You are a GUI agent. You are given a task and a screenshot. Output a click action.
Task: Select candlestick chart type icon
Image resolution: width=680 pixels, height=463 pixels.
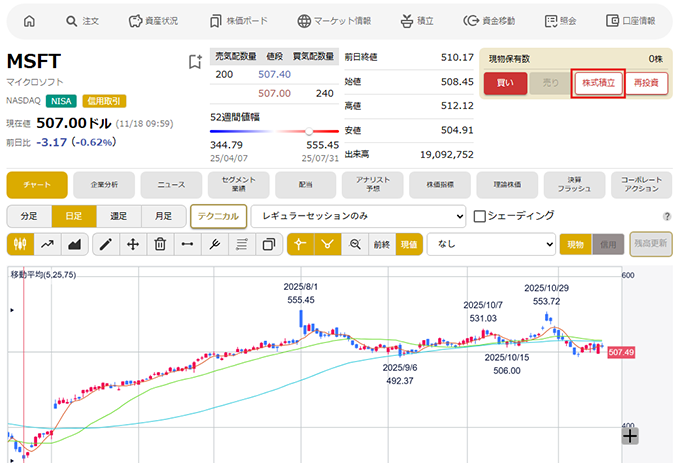[x=20, y=244]
